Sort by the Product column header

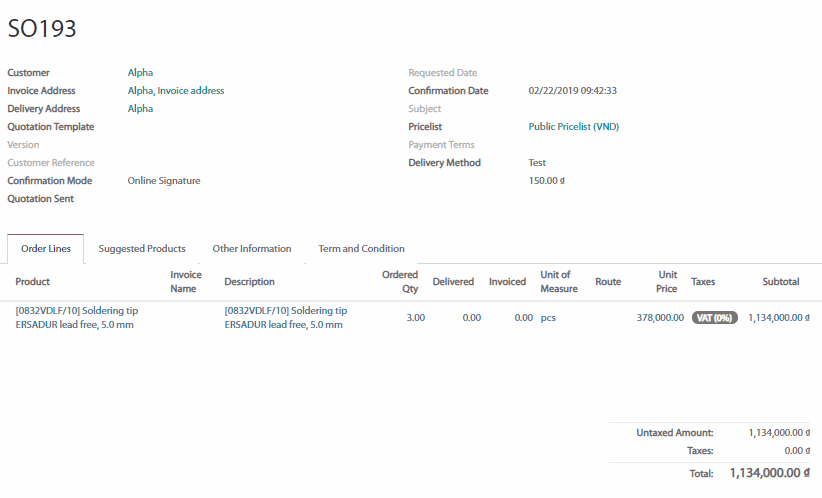tap(33, 282)
